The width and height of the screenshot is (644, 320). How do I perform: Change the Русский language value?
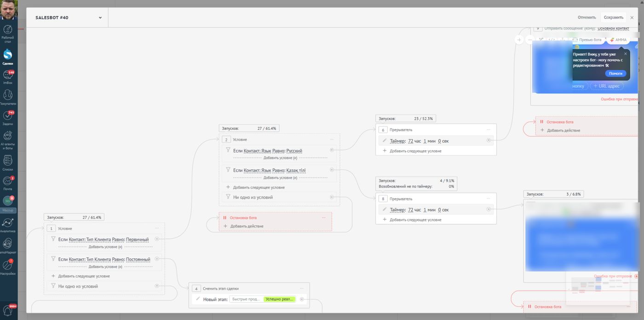point(294,151)
